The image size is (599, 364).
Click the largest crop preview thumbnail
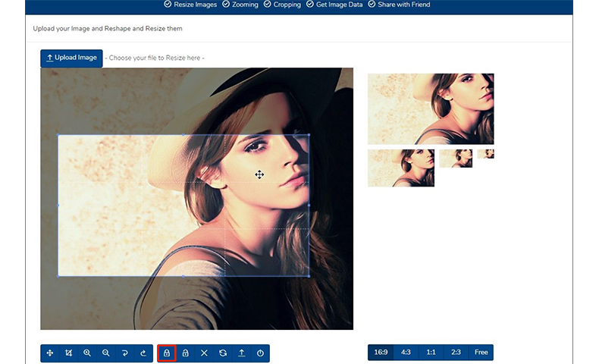click(x=431, y=109)
